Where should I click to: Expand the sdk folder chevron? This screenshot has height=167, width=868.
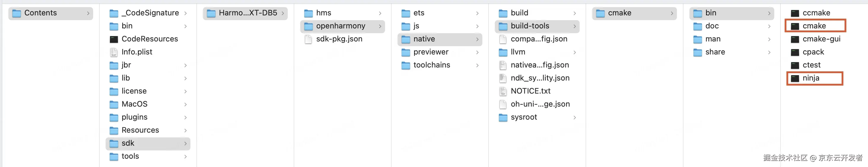(x=185, y=144)
